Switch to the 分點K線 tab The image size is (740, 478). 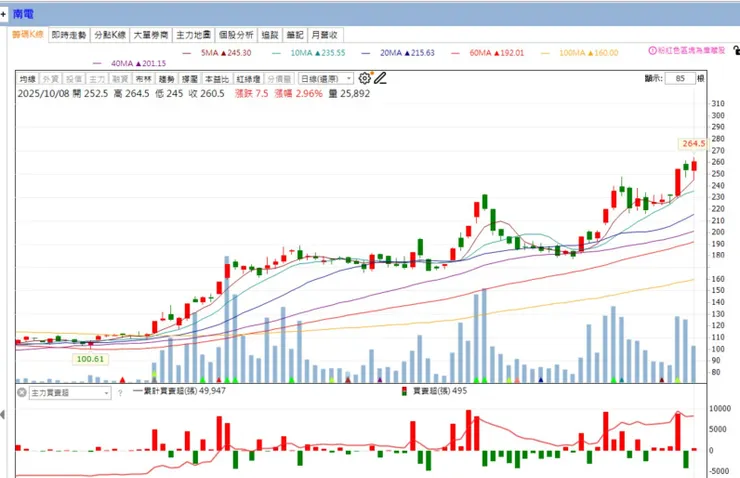110,35
